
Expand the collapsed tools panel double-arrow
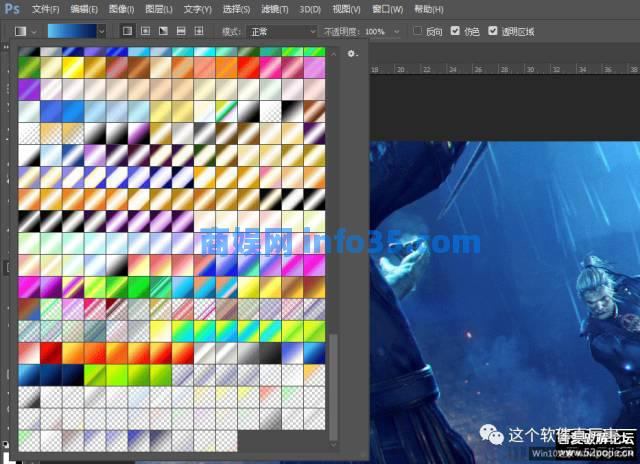pyautogui.click(x=6, y=47)
